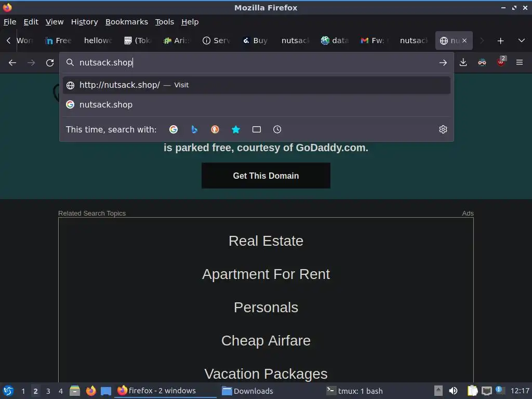Open the clipboard manager tray icon

[472, 391]
